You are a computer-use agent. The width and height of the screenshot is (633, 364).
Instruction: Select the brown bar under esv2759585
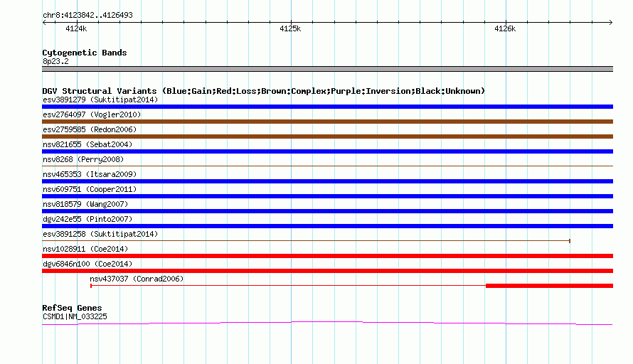(327, 136)
